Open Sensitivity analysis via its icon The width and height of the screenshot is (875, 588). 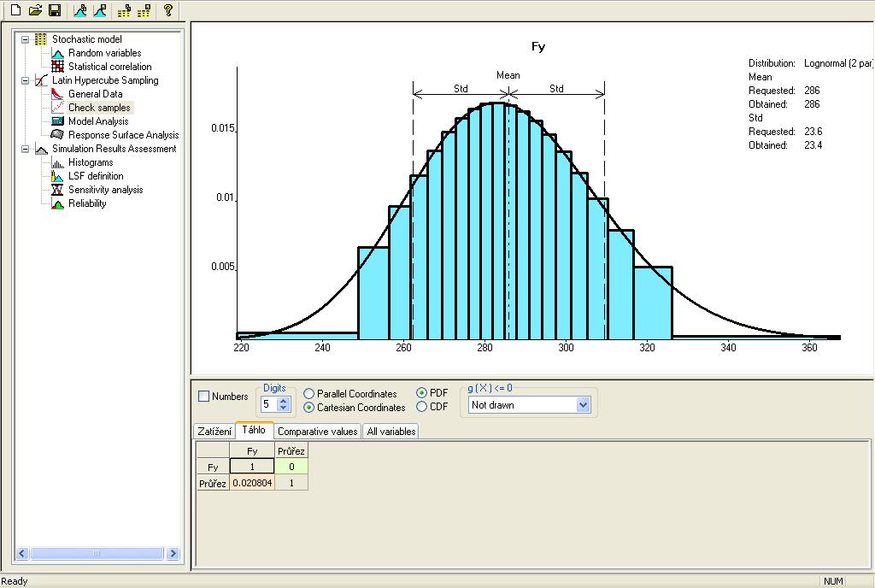pos(57,190)
